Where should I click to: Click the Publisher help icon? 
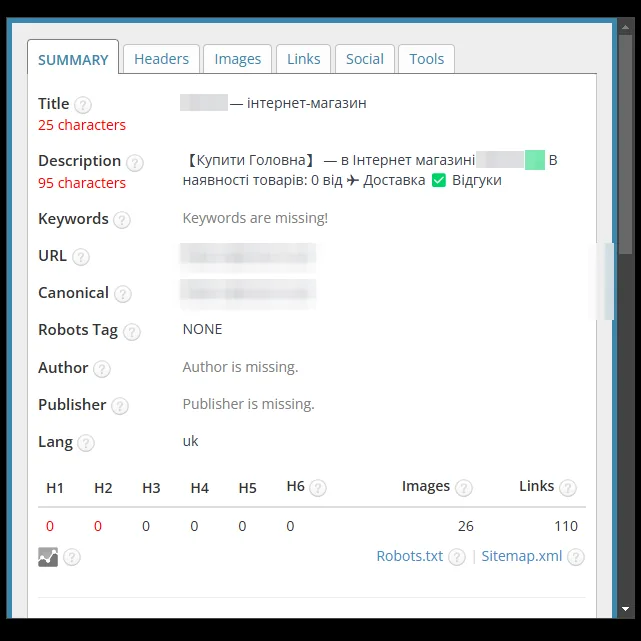[120, 406]
